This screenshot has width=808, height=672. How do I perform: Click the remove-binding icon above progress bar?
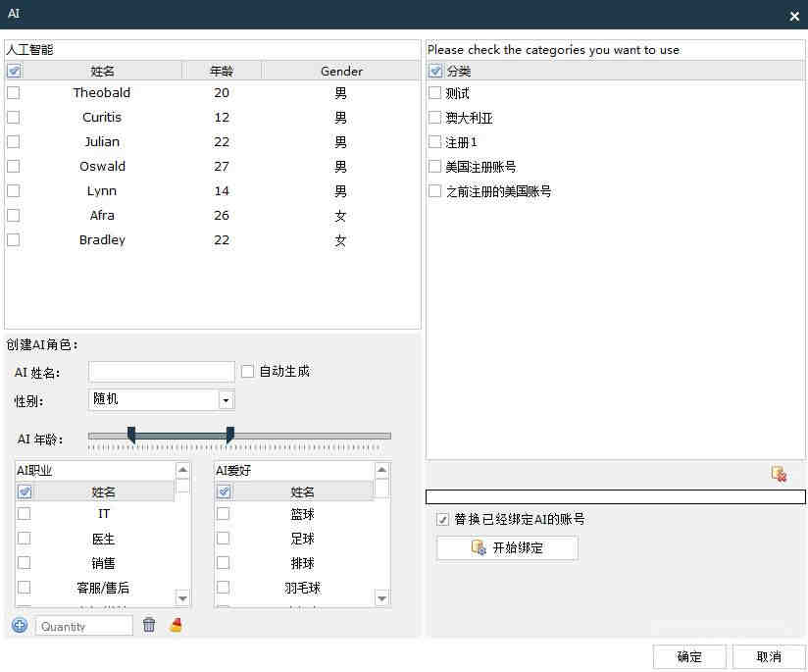779,474
